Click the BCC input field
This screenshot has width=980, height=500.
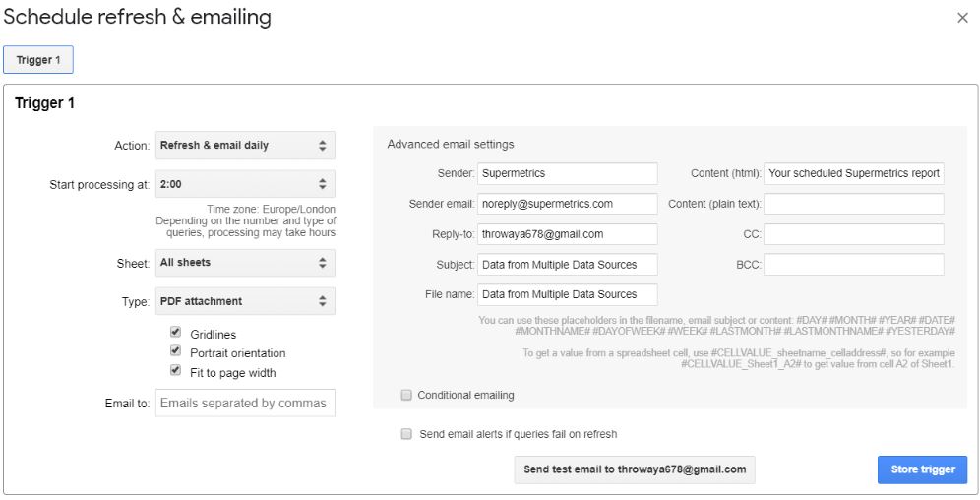pos(854,265)
